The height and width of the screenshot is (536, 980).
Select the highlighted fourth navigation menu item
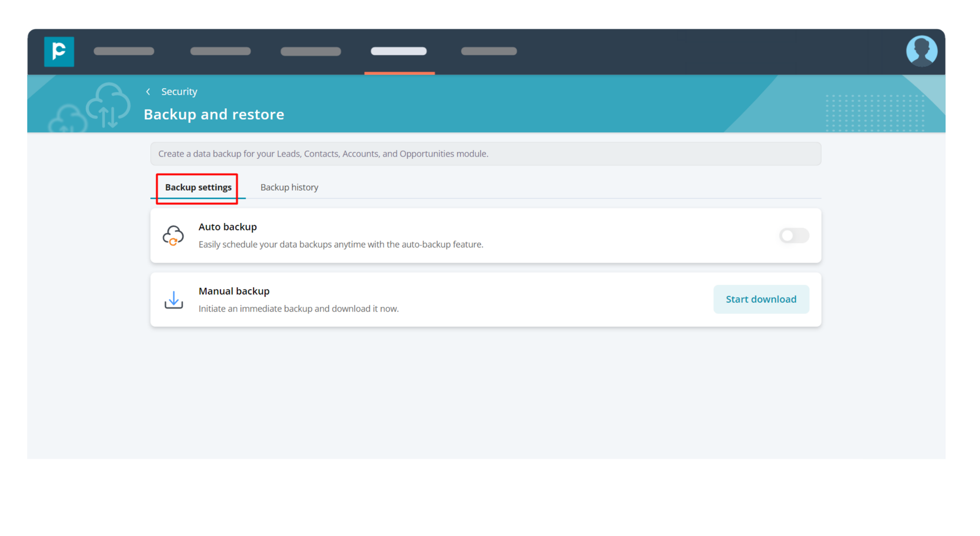[399, 51]
